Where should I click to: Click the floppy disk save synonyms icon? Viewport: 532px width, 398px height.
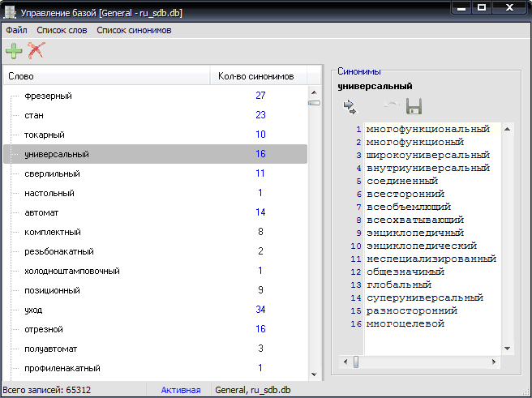point(414,106)
